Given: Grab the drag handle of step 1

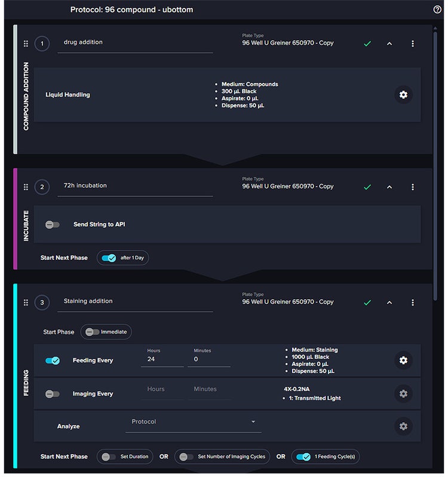Looking at the screenshot, I should [x=26, y=44].
